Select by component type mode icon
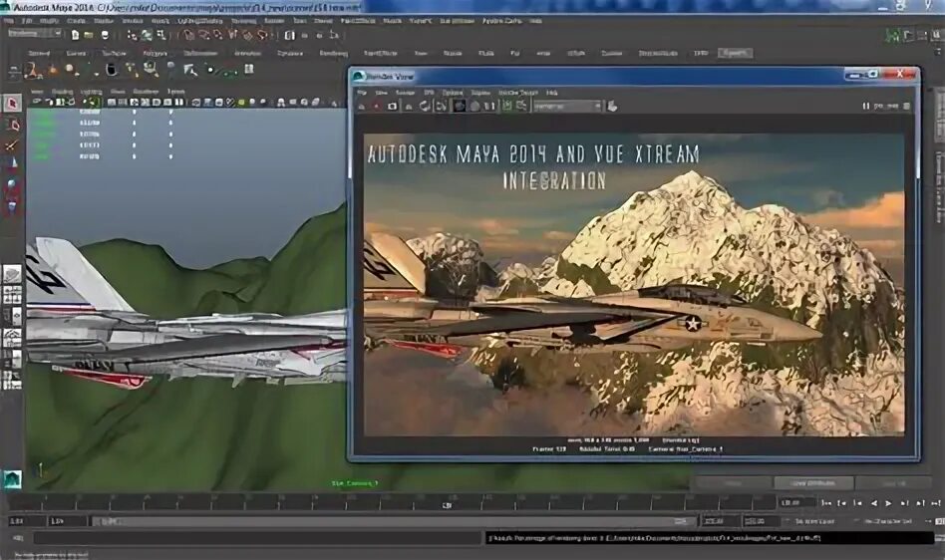 pyautogui.click(x=160, y=35)
